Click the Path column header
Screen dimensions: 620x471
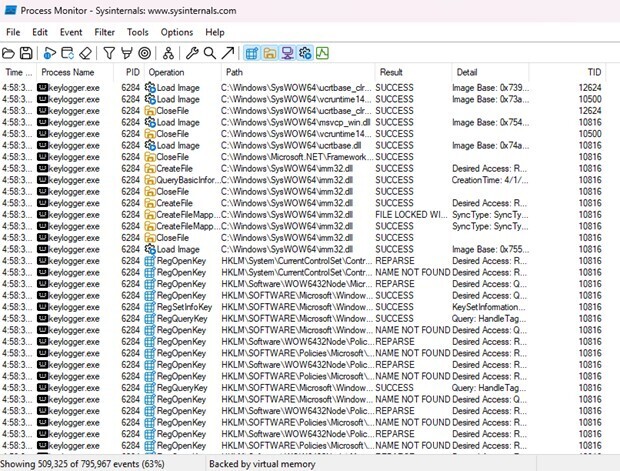point(298,72)
